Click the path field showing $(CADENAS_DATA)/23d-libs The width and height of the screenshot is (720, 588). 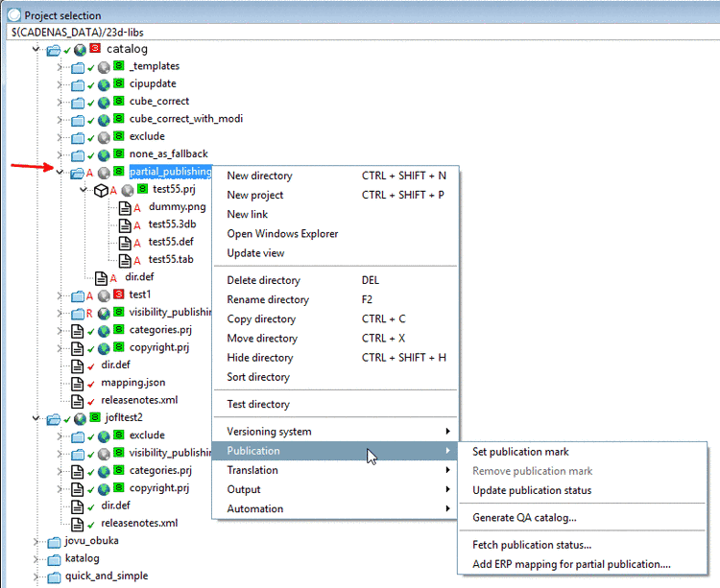(x=363, y=33)
